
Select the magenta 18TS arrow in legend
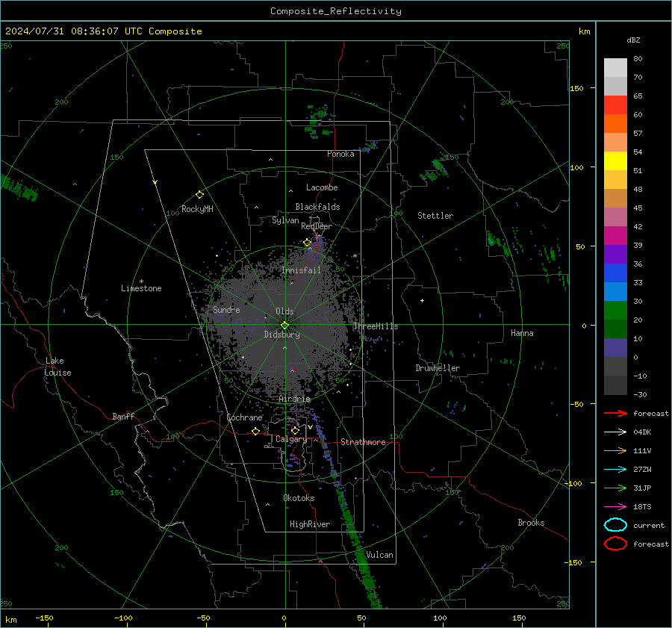(615, 507)
